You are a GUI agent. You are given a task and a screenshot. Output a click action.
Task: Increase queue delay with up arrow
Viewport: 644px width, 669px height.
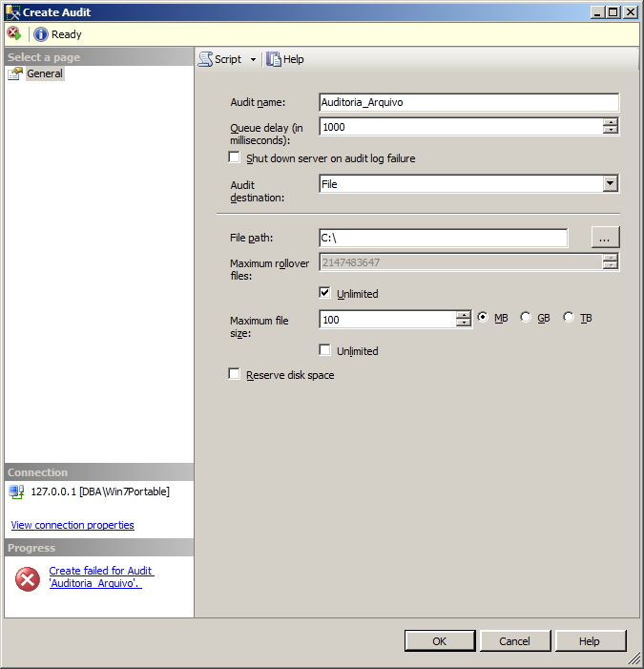(611, 122)
